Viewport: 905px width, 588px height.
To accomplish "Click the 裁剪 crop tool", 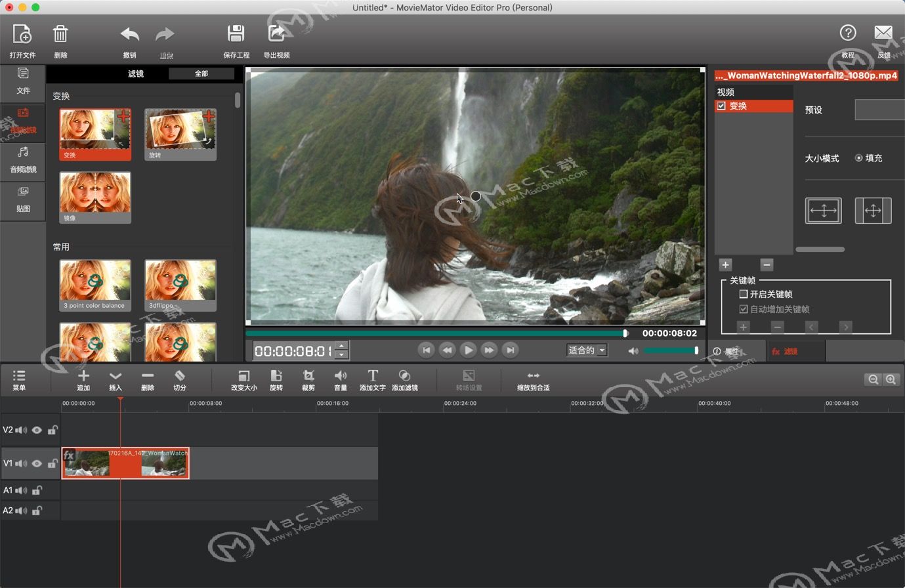I will 308,376.
